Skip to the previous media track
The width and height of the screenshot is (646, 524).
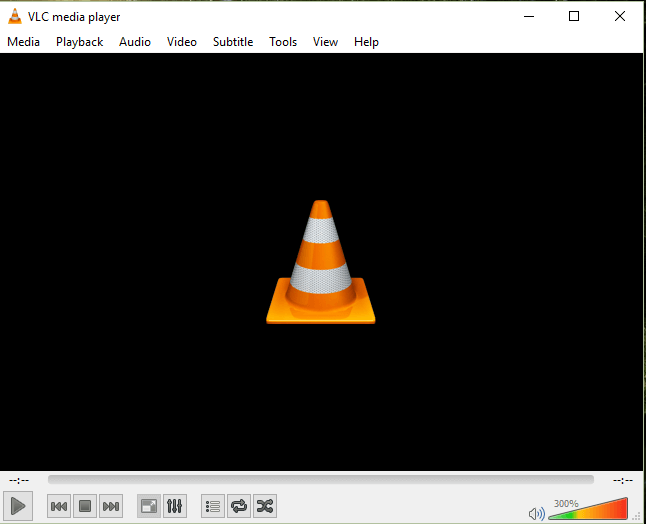(59, 506)
